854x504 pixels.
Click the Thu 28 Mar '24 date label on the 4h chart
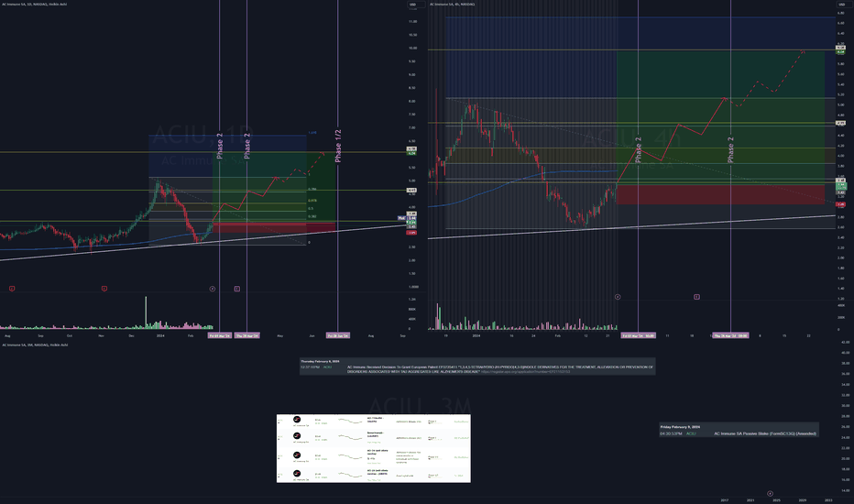(x=730, y=335)
